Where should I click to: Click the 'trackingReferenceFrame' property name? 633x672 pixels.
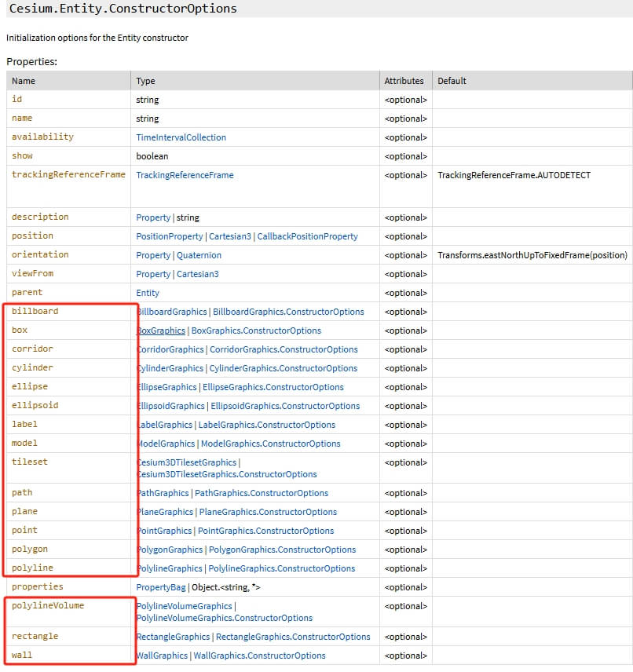pyautogui.click(x=68, y=174)
